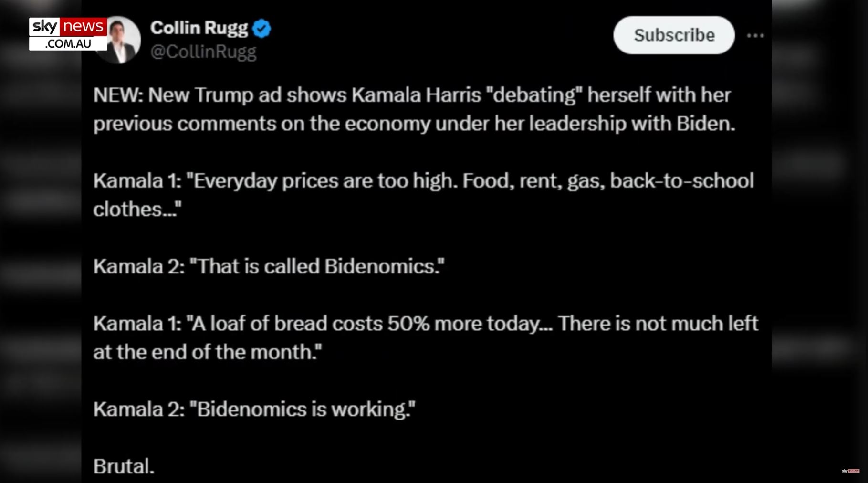The image size is (868, 483).
Task: Click the 'Bidenomics is working.' line
Action: tap(254, 409)
